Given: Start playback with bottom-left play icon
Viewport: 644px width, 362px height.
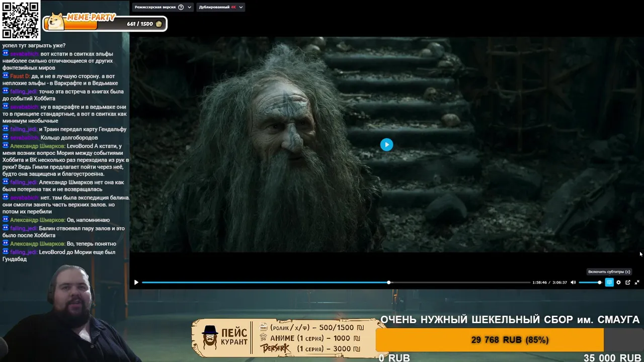Looking at the screenshot, I should (136, 283).
